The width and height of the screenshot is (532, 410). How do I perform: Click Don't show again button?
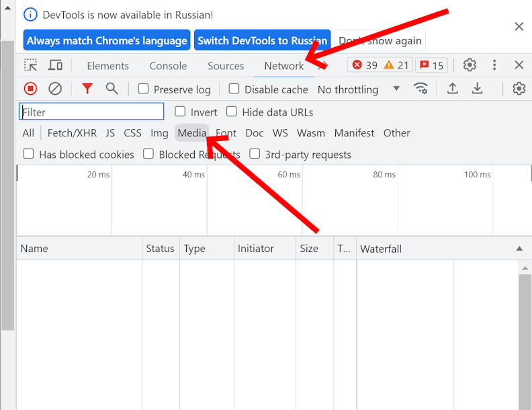[x=380, y=40]
